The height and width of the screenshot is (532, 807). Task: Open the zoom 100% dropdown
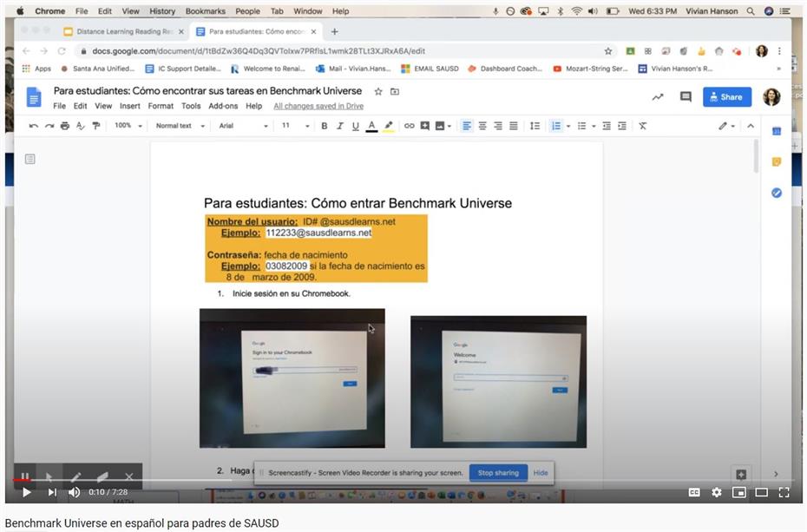(x=128, y=126)
